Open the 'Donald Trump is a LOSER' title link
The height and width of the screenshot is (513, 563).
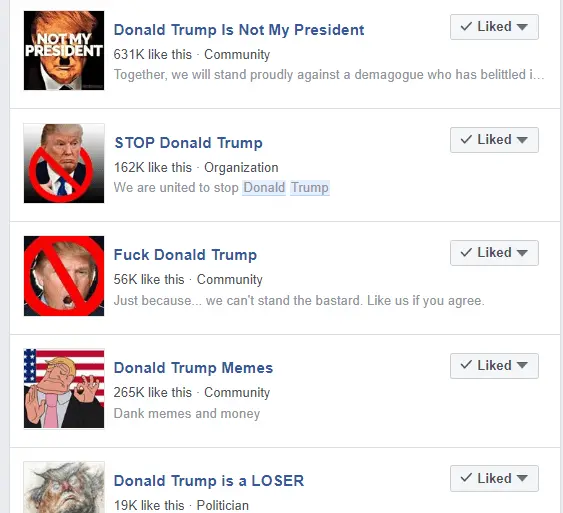point(209,481)
